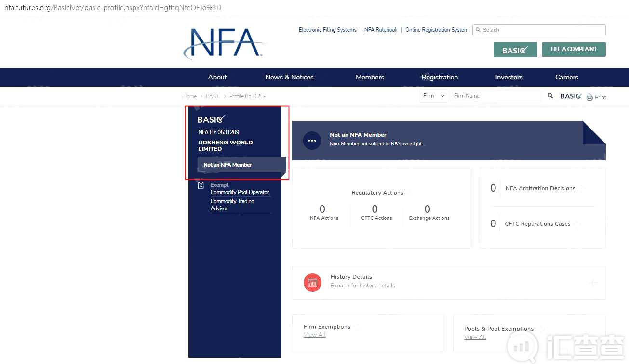Click the Exempt label in the sidebar
Screen dimensions: 629x364
[219, 185]
